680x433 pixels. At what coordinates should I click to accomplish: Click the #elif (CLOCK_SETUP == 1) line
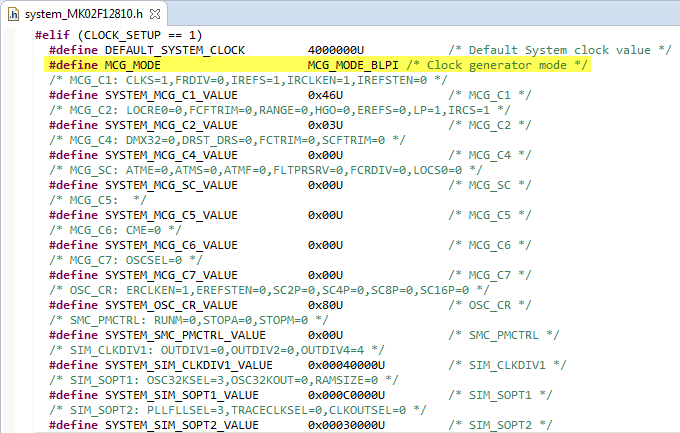[x=118, y=35]
